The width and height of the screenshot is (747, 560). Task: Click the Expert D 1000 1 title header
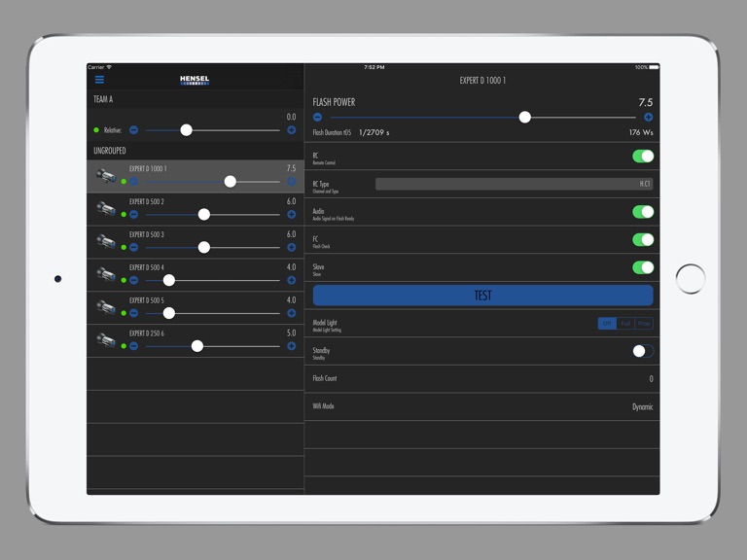click(482, 81)
